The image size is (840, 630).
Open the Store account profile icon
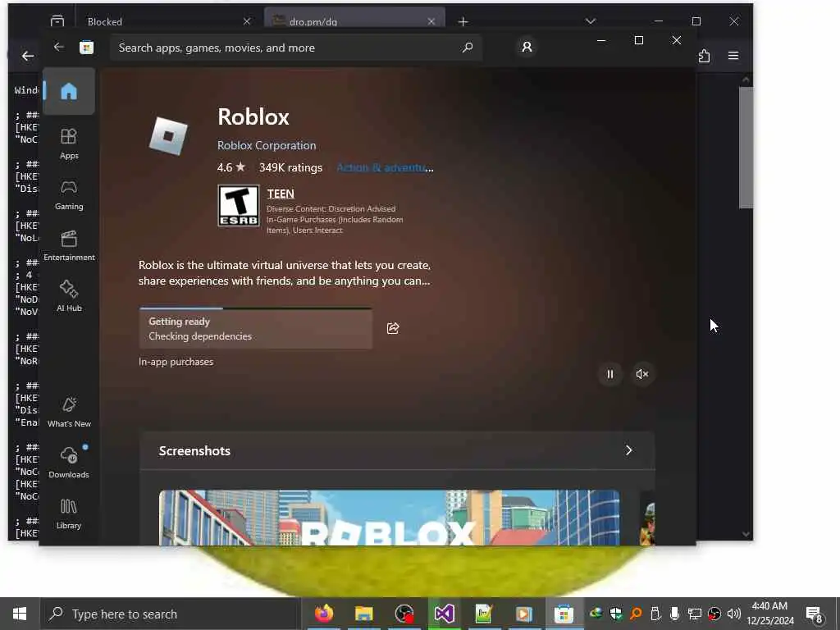click(527, 47)
